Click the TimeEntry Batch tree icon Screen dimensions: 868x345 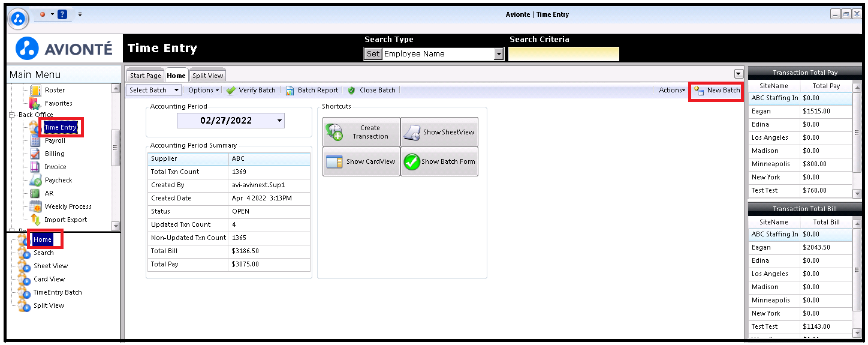(x=24, y=293)
